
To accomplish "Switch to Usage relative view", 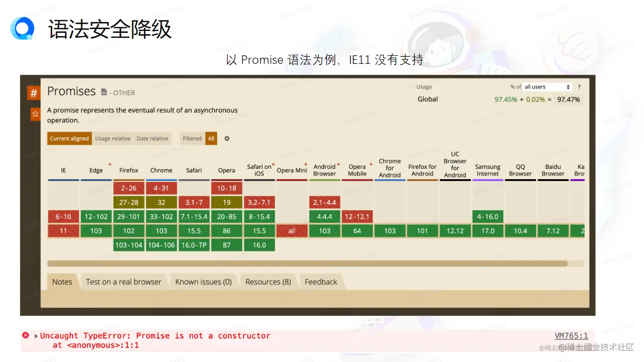I will (113, 138).
